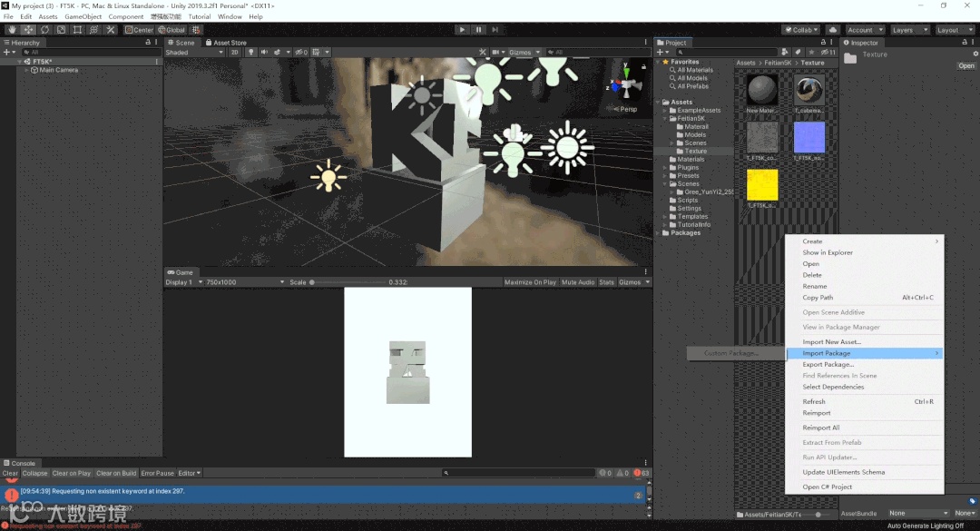Toggle scene lighting lightbulb icon
Screen dimensions: 980x531
point(251,52)
